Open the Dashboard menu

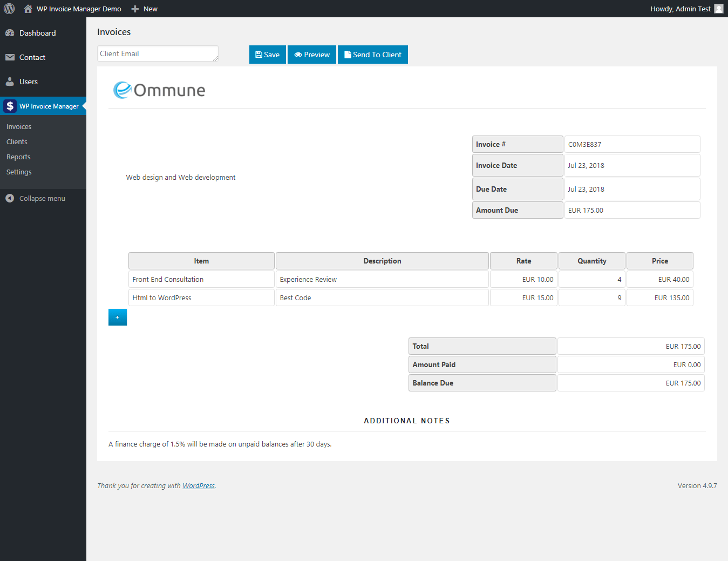coord(43,33)
